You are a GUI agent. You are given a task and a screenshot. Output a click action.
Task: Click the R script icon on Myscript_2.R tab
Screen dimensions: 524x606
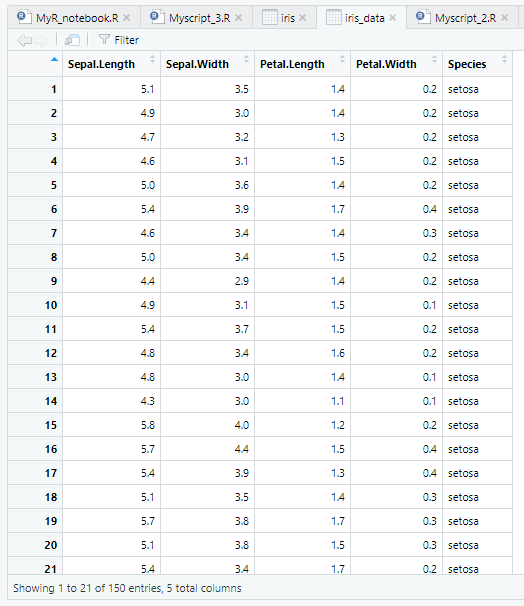(423, 17)
